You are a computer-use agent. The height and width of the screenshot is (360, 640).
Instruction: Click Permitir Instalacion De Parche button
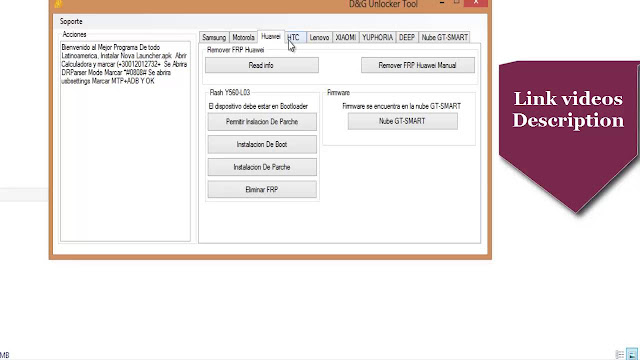(x=262, y=122)
